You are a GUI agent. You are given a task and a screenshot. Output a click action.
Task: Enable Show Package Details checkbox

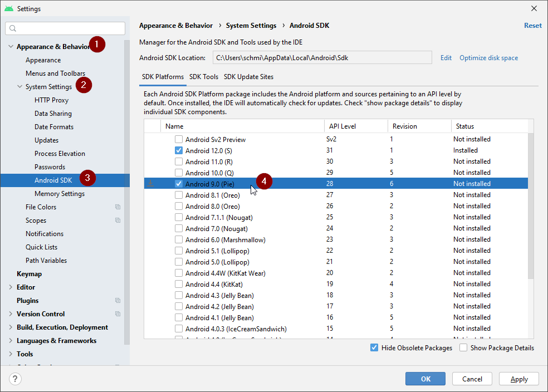(463, 347)
